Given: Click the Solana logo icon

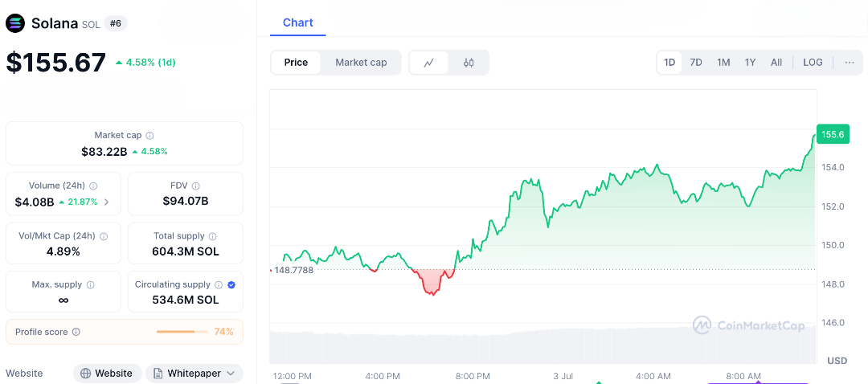Looking at the screenshot, I should (15, 23).
